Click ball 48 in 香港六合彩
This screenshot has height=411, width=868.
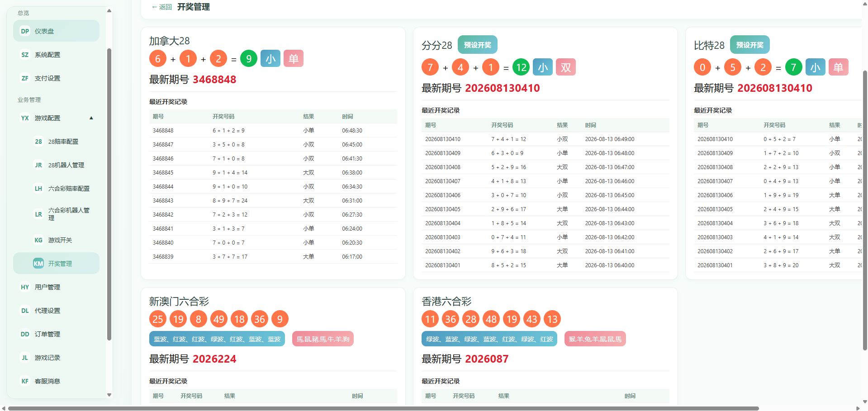pyautogui.click(x=491, y=319)
